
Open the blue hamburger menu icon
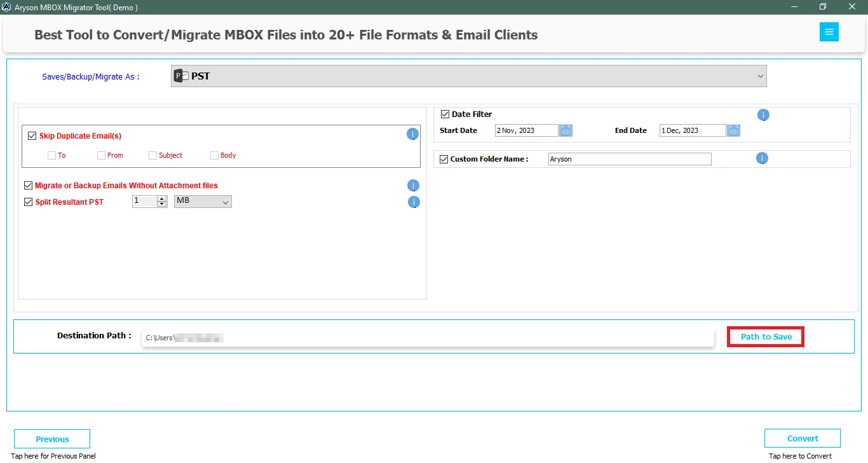click(829, 32)
